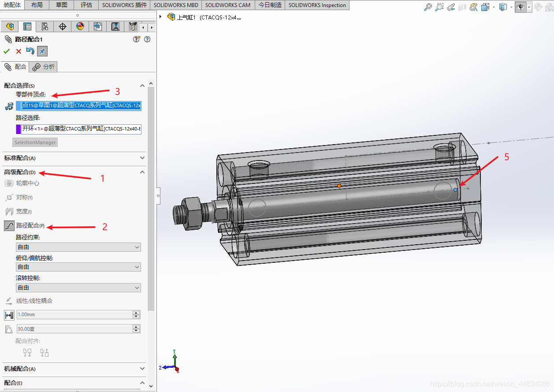Screen dimensions: 554x392
Task: Collapse the 配合选择 section
Action: [142, 86]
